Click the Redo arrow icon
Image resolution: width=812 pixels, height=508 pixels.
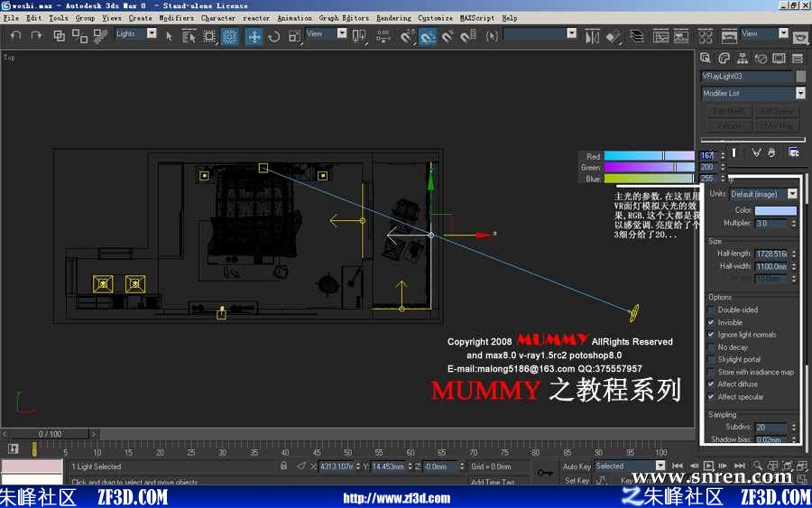(36, 36)
